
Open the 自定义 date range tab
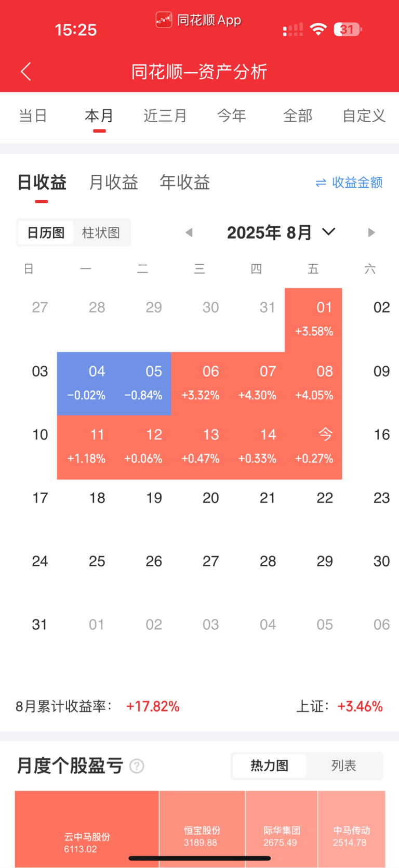[x=364, y=115]
